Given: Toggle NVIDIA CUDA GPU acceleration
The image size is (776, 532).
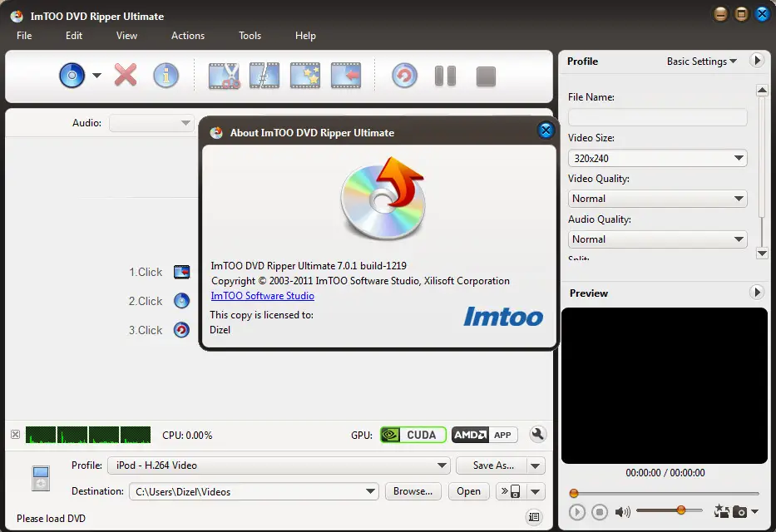Looking at the screenshot, I should [x=413, y=435].
